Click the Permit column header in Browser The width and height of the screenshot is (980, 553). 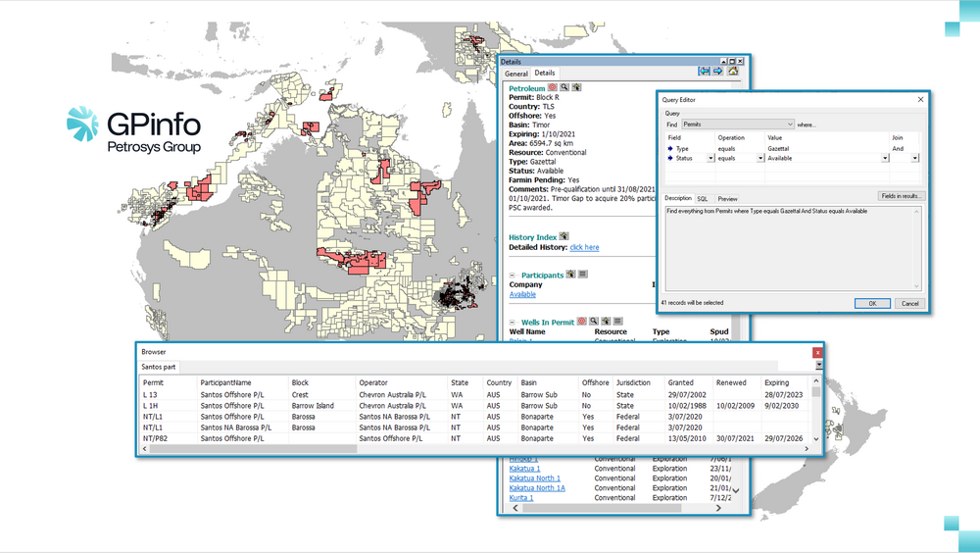[167, 382]
